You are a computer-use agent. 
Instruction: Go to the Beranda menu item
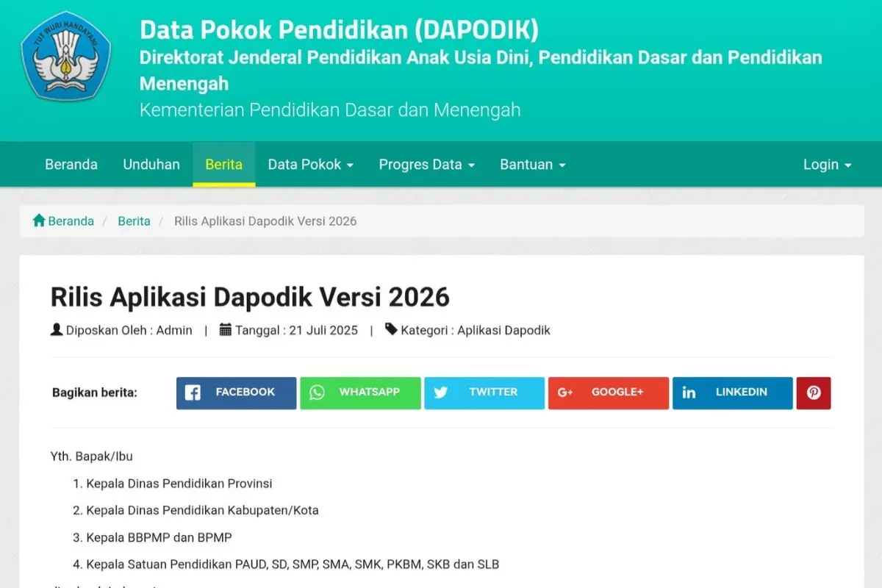click(71, 165)
